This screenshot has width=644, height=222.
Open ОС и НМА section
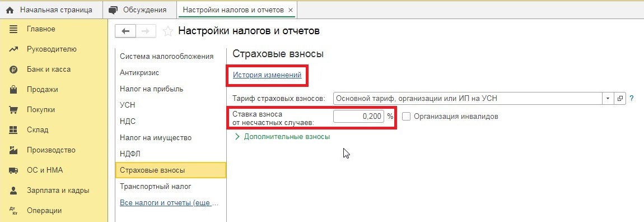click(x=45, y=170)
